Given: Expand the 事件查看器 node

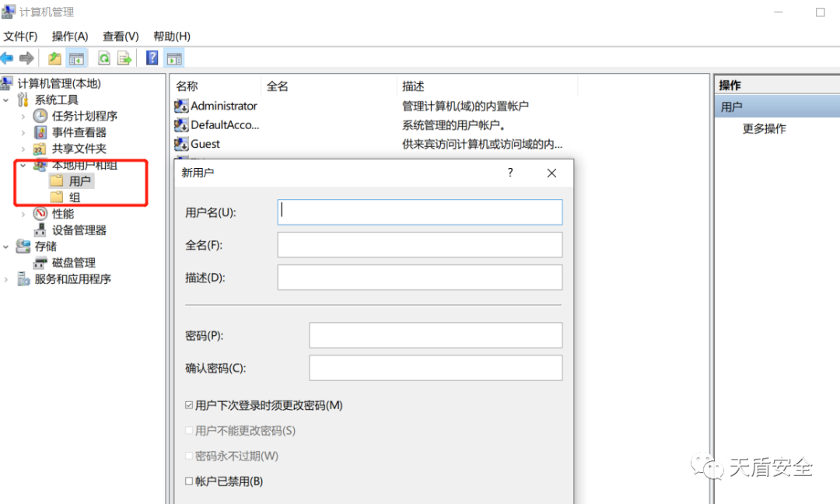Looking at the screenshot, I should [x=23, y=133].
